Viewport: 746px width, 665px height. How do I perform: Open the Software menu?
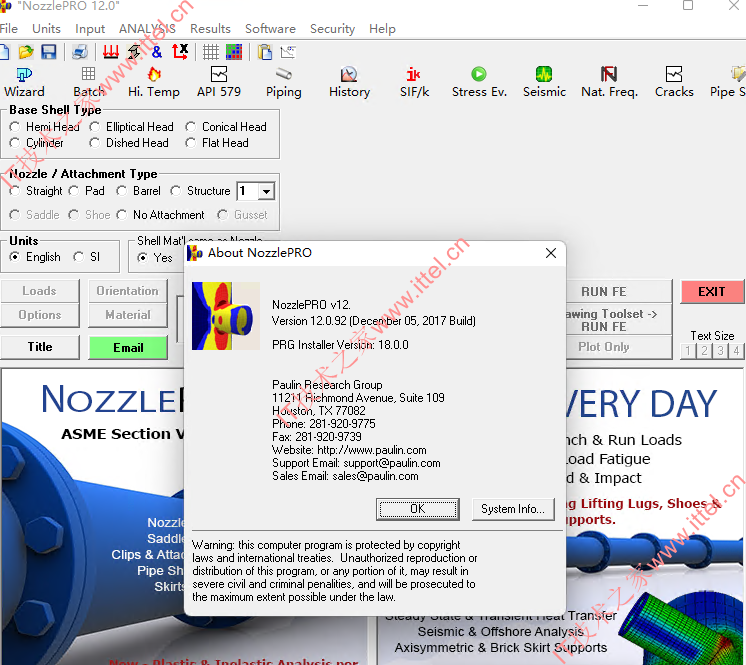tap(270, 29)
